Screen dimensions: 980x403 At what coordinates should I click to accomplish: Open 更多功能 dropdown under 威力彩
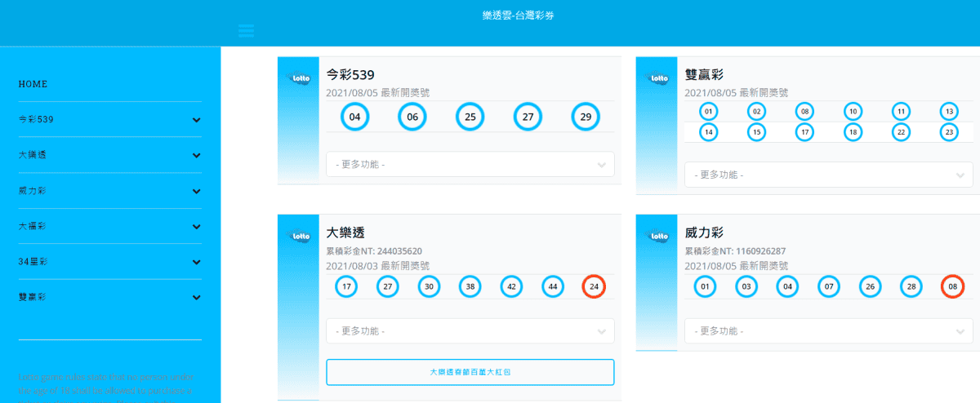coord(829,331)
